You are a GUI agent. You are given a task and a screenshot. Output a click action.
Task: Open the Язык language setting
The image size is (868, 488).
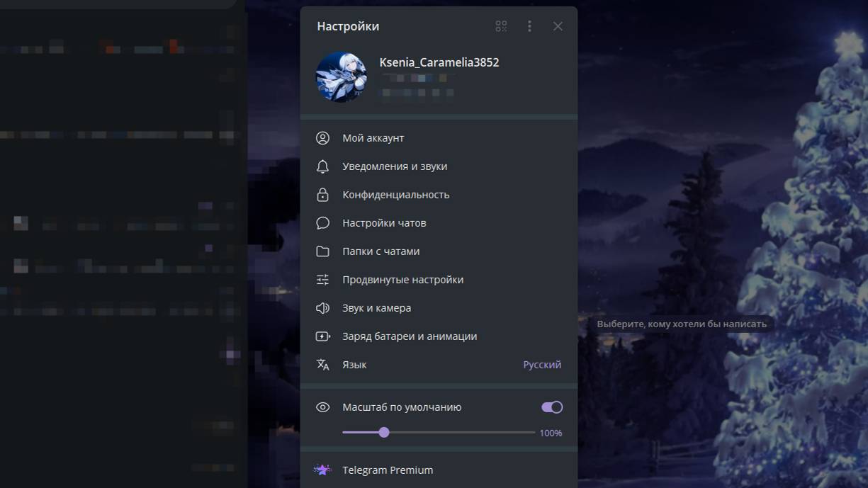point(439,365)
